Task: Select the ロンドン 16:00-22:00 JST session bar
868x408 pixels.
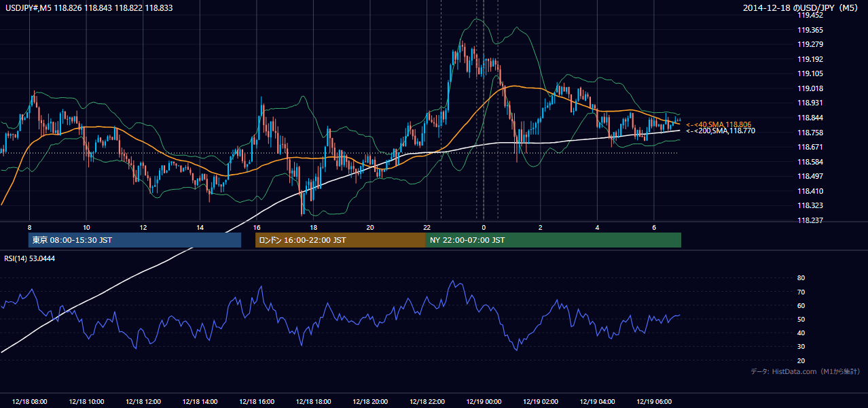Action: (x=340, y=240)
